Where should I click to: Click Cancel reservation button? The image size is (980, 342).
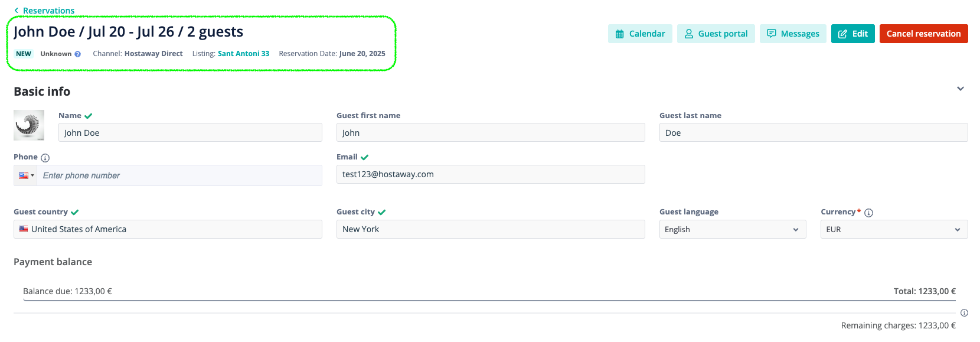[x=923, y=34]
